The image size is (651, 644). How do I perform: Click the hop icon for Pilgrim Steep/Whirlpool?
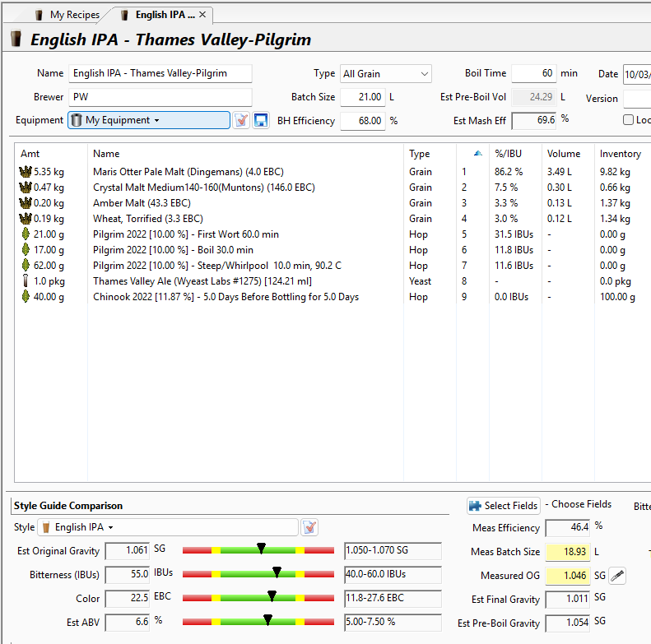tap(26, 265)
